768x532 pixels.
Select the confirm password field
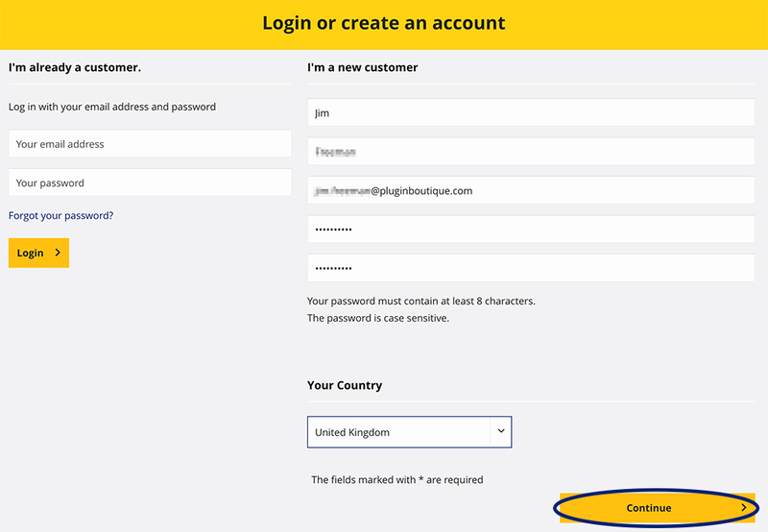[x=531, y=268]
